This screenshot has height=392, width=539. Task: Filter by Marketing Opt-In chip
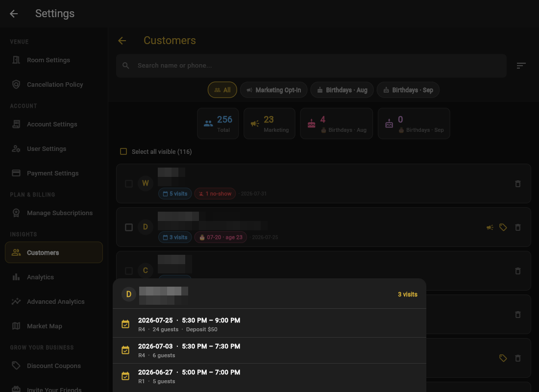coord(274,90)
